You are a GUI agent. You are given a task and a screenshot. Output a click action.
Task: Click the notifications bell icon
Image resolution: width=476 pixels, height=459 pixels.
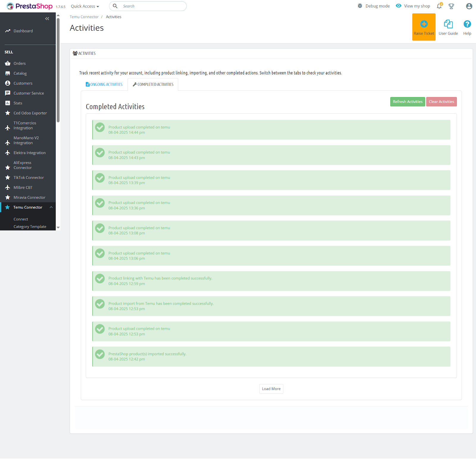pos(439,6)
